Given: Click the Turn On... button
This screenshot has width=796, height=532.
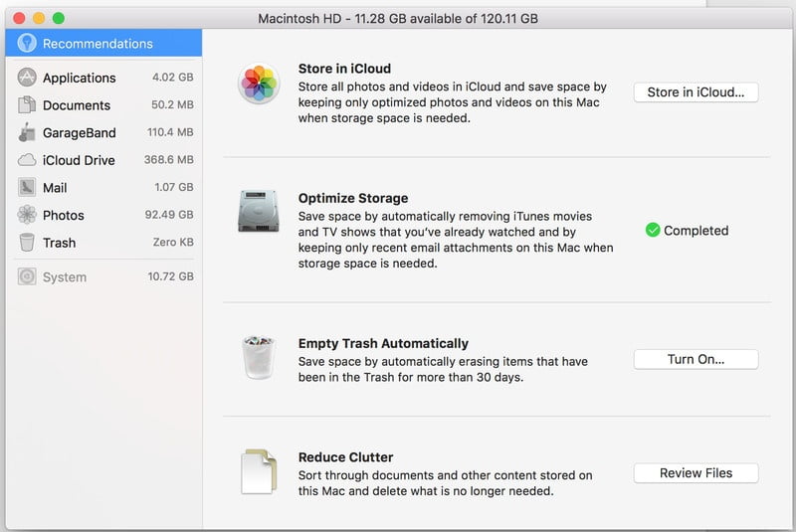Looking at the screenshot, I should click(x=696, y=359).
